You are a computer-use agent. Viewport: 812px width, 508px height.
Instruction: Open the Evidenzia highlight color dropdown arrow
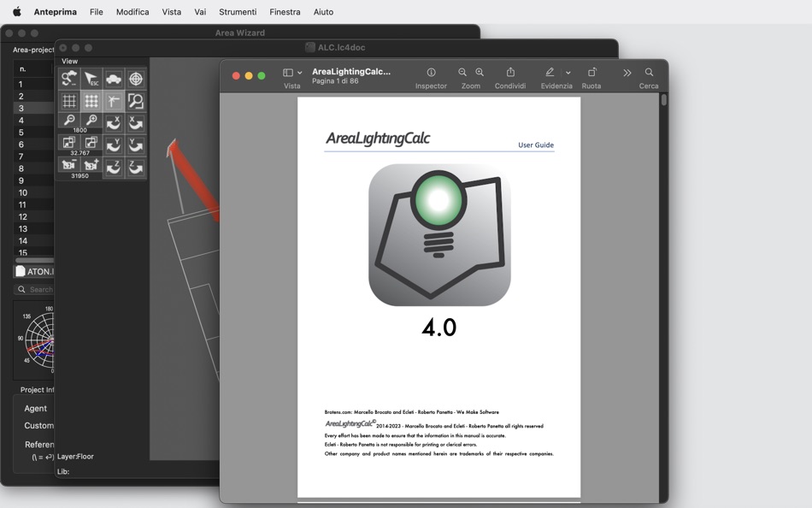click(568, 73)
